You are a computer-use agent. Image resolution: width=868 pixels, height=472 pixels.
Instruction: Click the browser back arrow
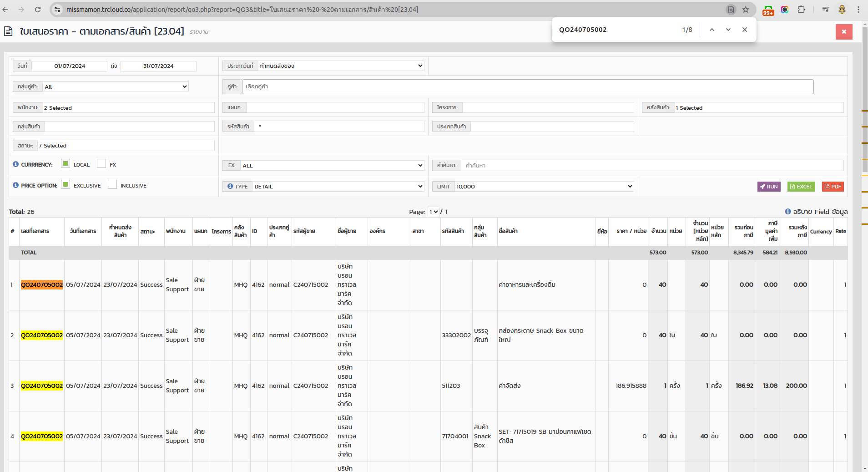click(x=5, y=9)
